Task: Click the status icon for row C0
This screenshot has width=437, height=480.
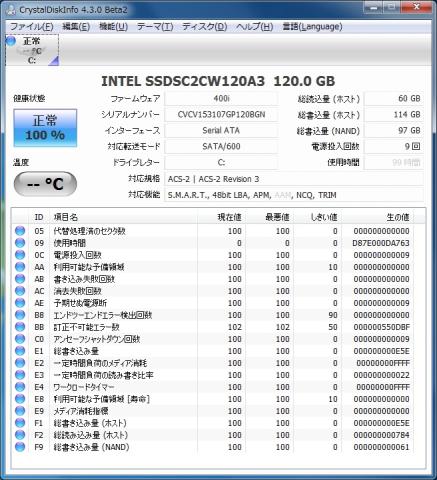Action: tap(20, 339)
